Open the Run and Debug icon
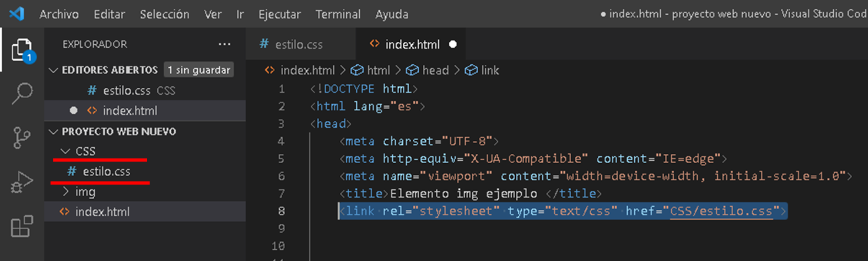Screen dimensions: 868x261 coord(22,182)
